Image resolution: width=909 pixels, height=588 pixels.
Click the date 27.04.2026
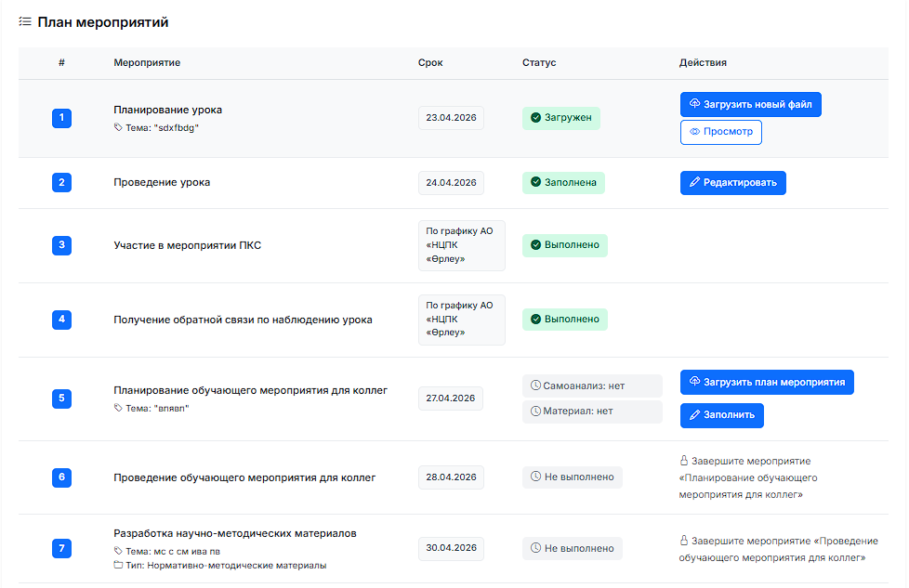click(x=451, y=399)
